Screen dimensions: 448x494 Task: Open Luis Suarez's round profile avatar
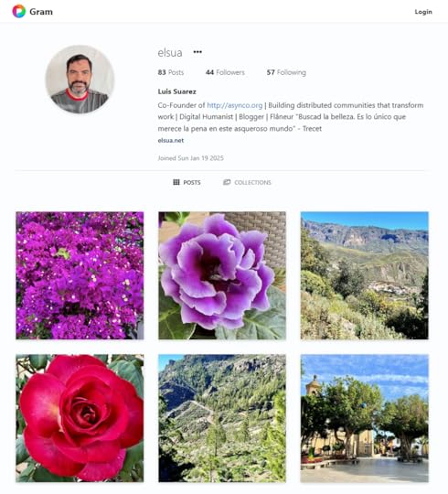(80, 79)
